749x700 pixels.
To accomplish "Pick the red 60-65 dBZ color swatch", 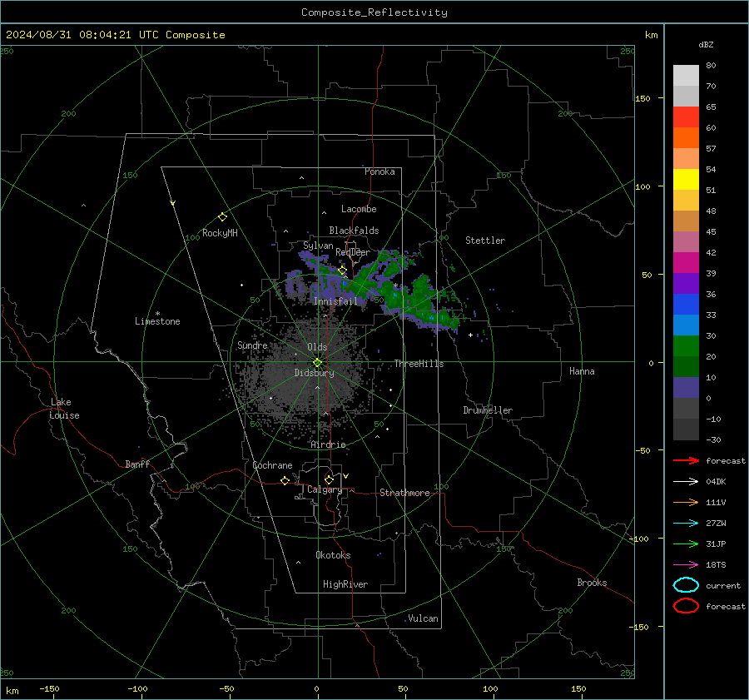I will (686, 117).
